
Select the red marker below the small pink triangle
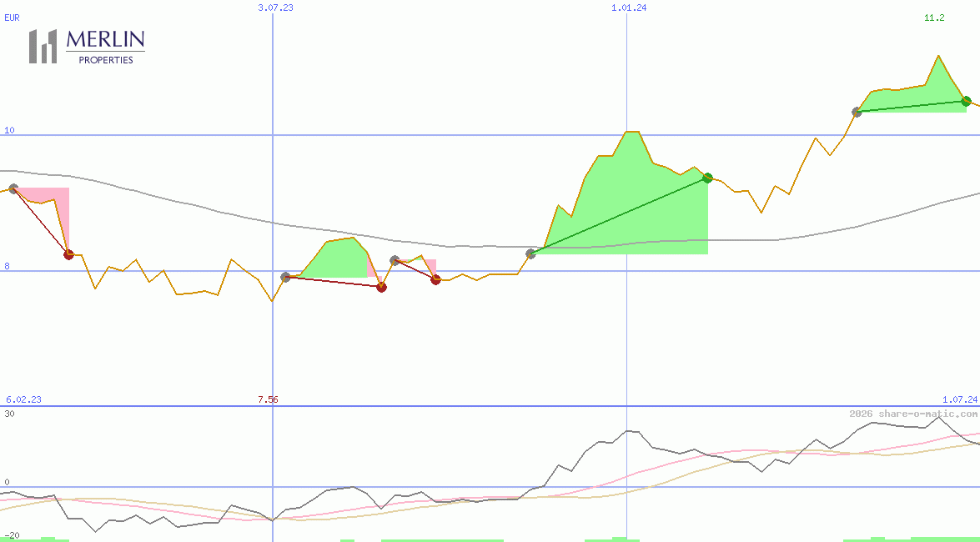[x=435, y=280]
